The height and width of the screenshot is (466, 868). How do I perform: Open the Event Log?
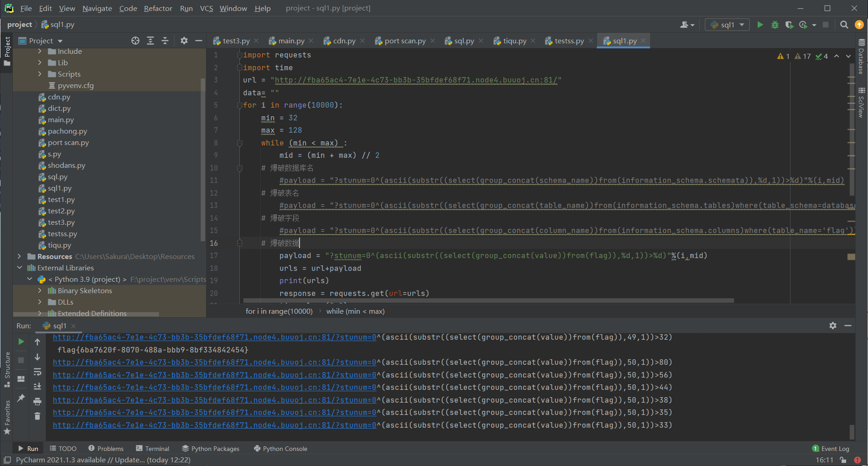(831, 449)
